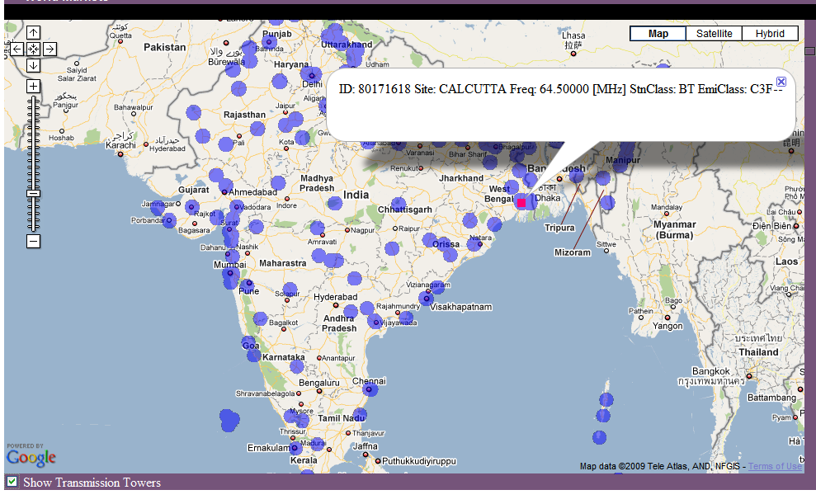Close the CALCUTTA info balloon
The image size is (816, 504).
[x=781, y=82]
